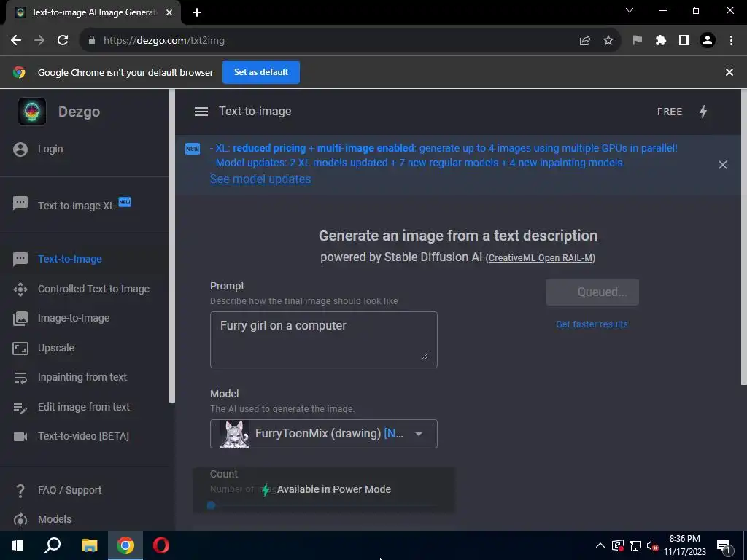The width and height of the screenshot is (747, 560).
Task: Click the Text-to-Image XL chat icon
Action: (x=20, y=204)
